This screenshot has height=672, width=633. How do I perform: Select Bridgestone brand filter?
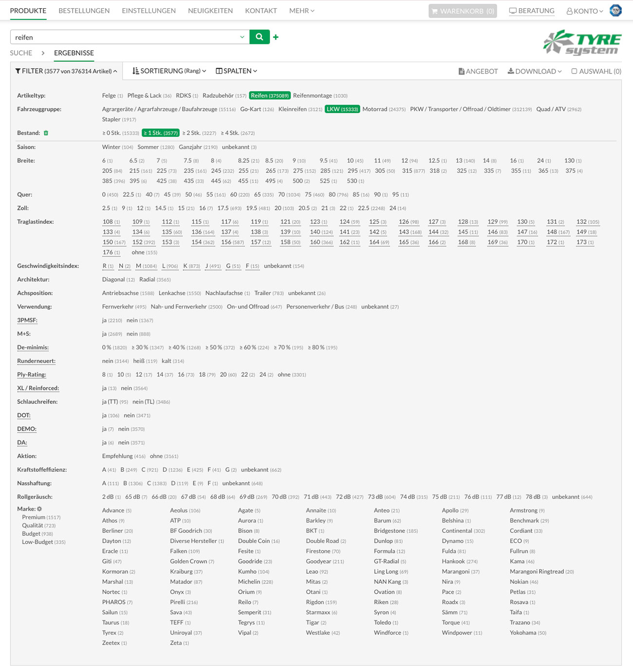[x=396, y=531]
